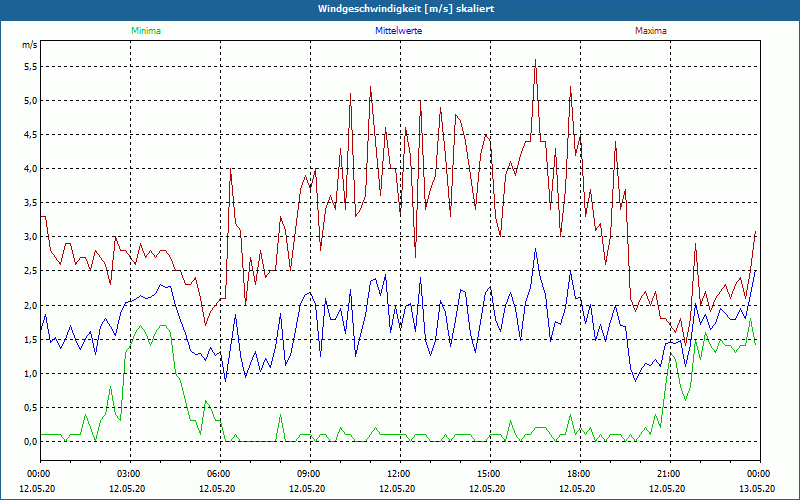Pick the 21:00 time axis label
800x500 pixels.
click(669, 473)
